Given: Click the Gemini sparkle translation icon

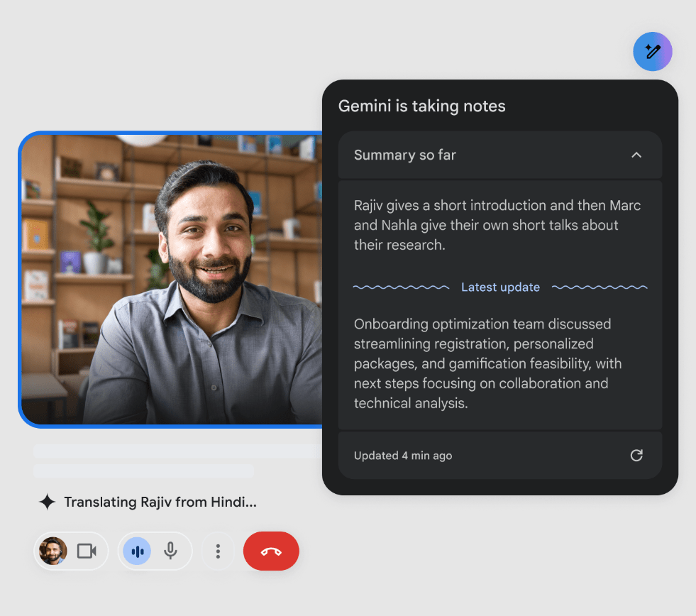Looking at the screenshot, I should 47,502.
